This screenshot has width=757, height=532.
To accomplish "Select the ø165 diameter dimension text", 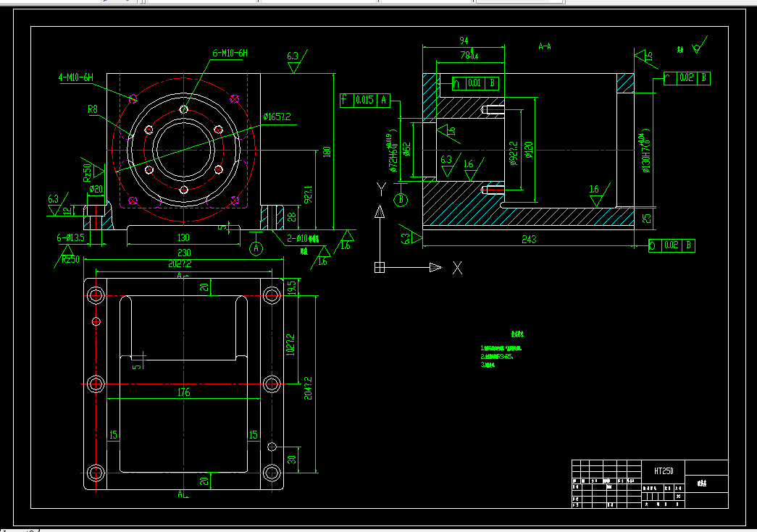I will point(277,117).
